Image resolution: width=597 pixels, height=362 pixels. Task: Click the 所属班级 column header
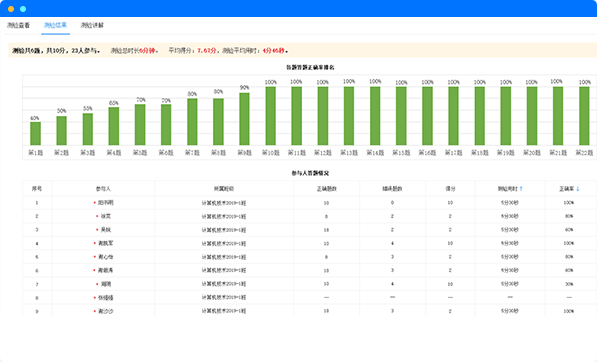(x=224, y=188)
